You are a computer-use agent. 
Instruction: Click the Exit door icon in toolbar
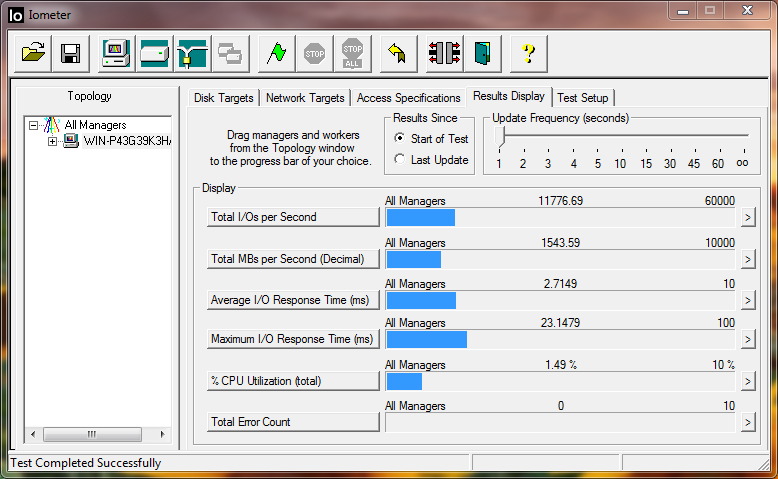click(x=482, y=54)
